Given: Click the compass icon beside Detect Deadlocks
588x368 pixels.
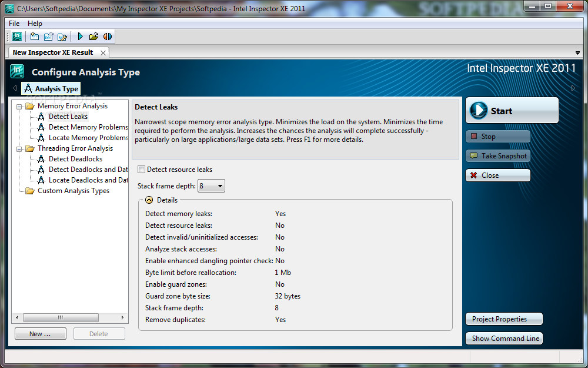Looking at the screenshot, I should [x=41, y=159].
